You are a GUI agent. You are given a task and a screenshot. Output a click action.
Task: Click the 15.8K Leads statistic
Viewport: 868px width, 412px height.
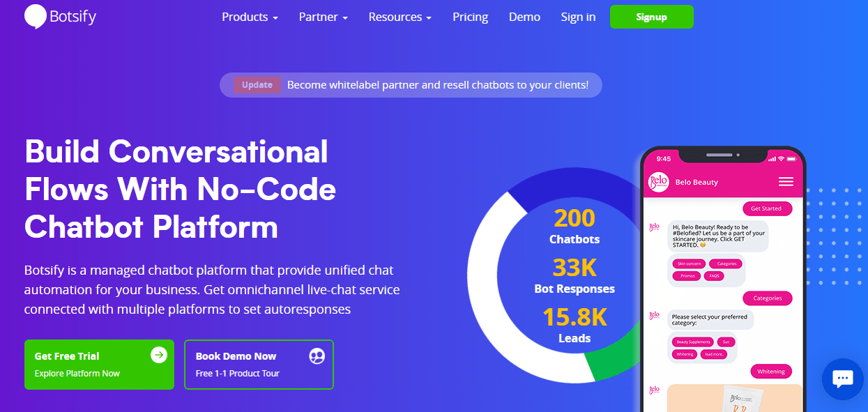[x=574, y=325]
